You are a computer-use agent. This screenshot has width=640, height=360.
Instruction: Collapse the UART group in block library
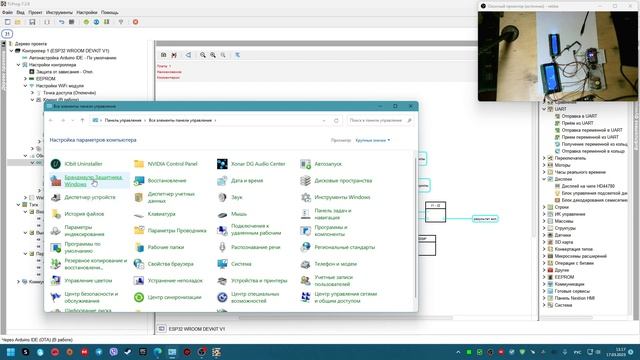(544, 109)
